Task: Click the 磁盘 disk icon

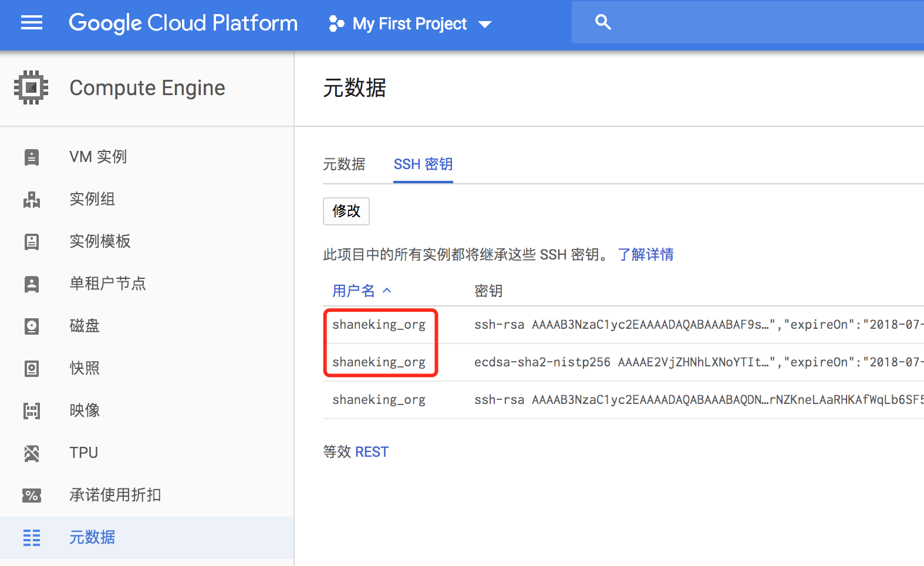Action: (32, 326)
